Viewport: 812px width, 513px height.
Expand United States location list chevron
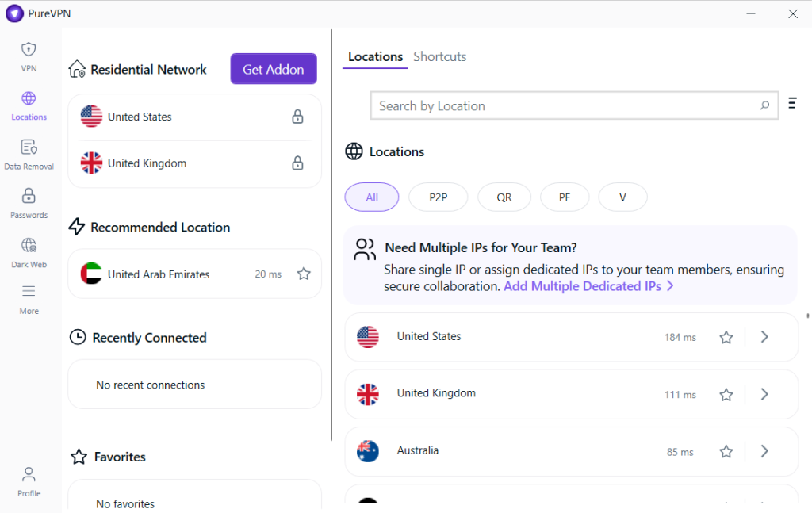coord(764,337)
